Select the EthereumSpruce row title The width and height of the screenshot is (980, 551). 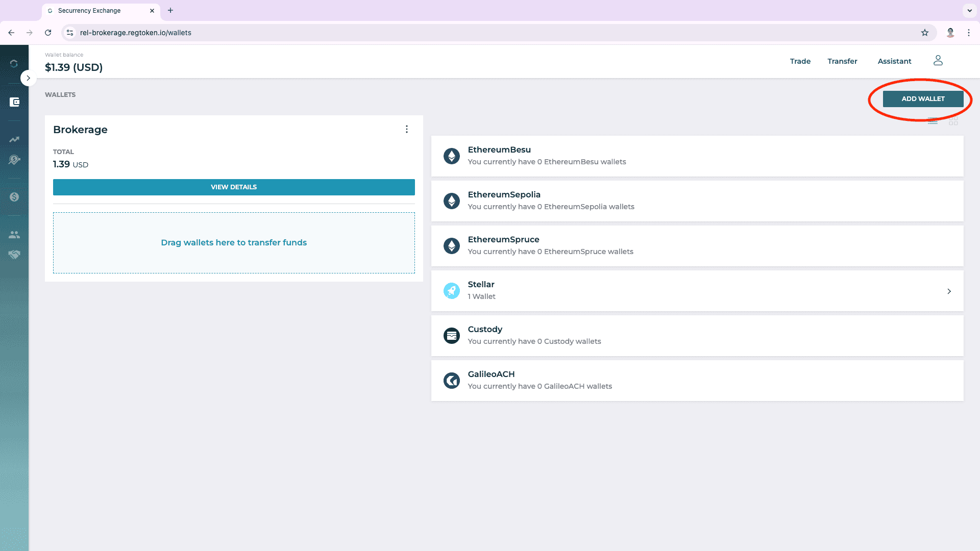pyautogui.click(x=504, y=240)
